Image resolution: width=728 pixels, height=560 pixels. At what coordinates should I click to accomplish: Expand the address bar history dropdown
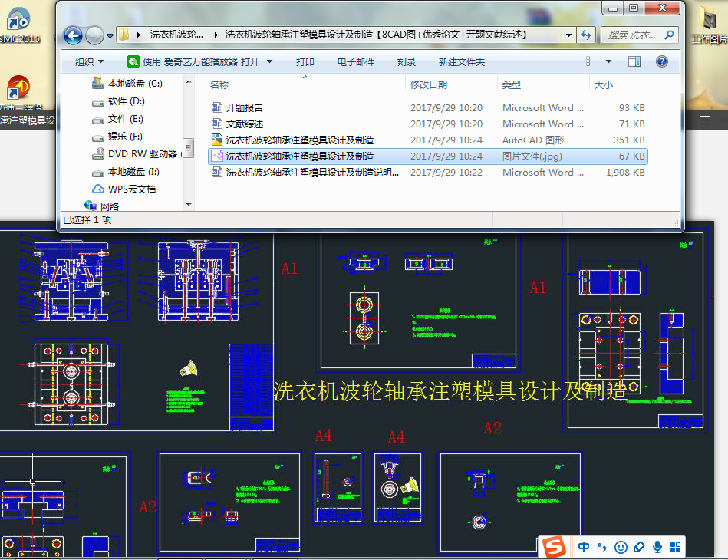(568, 35)
